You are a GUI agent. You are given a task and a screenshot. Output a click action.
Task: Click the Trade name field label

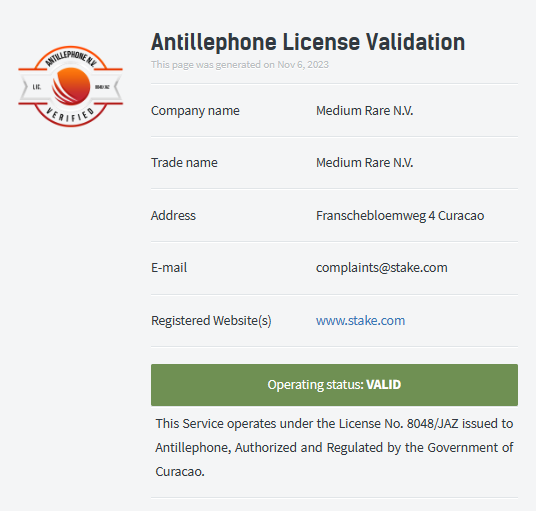184,163
